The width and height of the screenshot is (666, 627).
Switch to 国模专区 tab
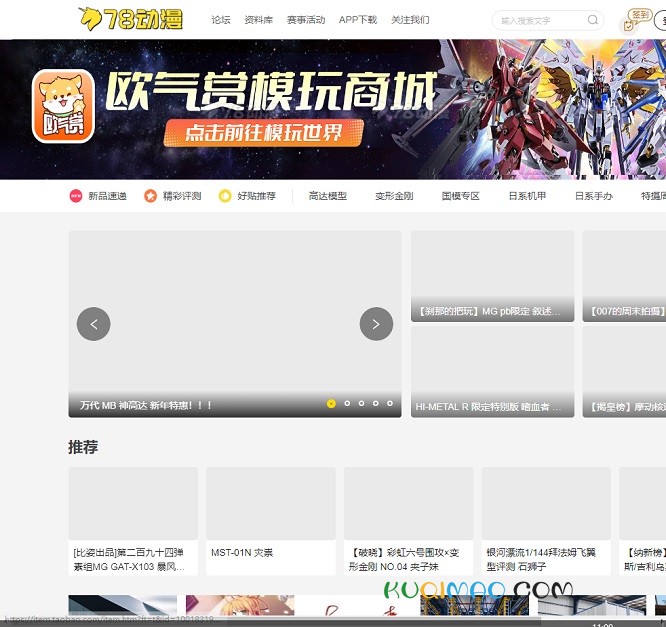(x=460, y=196)
